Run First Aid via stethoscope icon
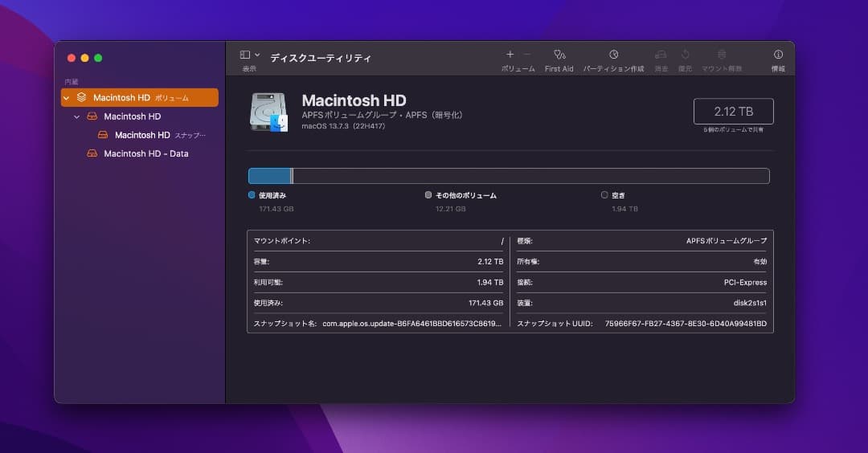868x453 pixels. [x=559, y=54]
